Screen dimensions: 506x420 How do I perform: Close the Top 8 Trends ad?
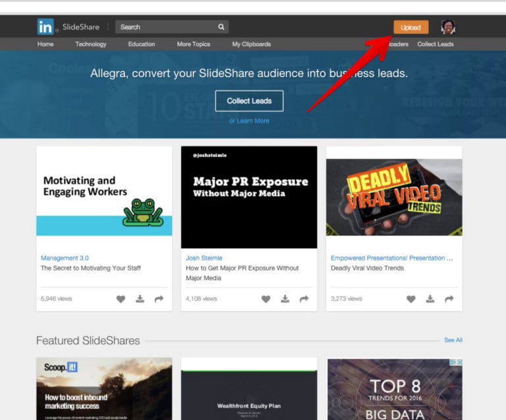459,362
